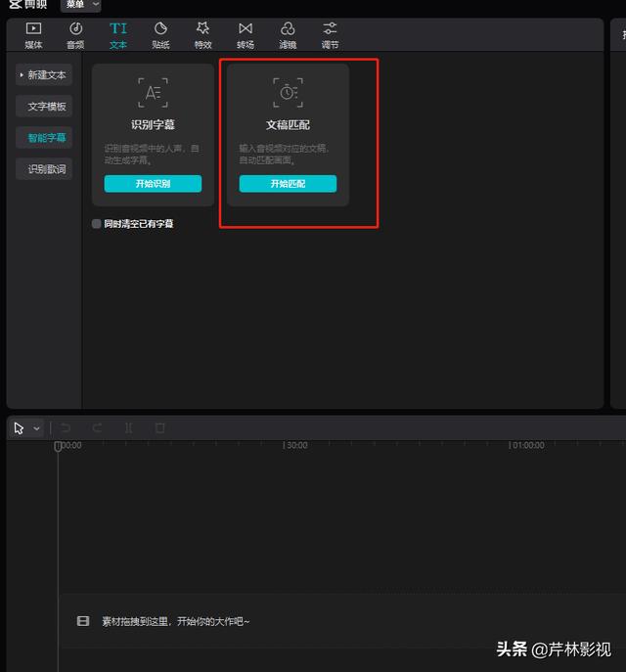Open the 菜单 menu dropdown
The image size is (626, 672).
(81, 4)
